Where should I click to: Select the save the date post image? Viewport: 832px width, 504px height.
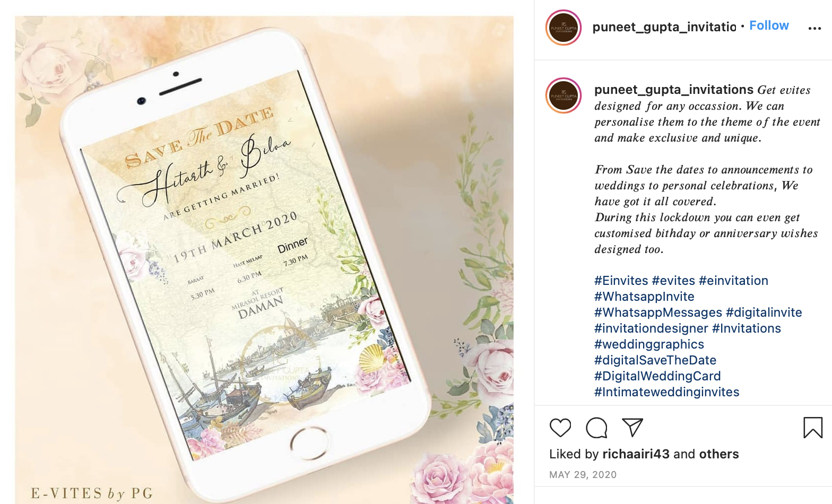click(264, 260)
